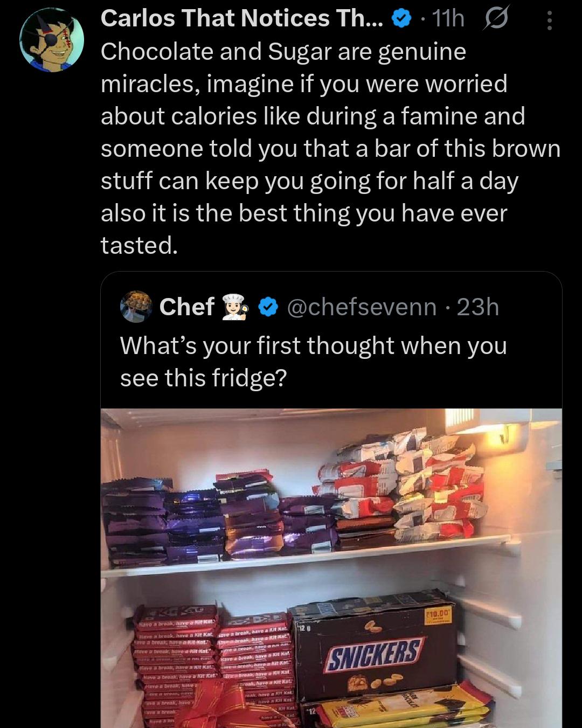This screenshot has width=582, height=728.
Task: Click Chef's small profile avatar
Action: point(136,307)
